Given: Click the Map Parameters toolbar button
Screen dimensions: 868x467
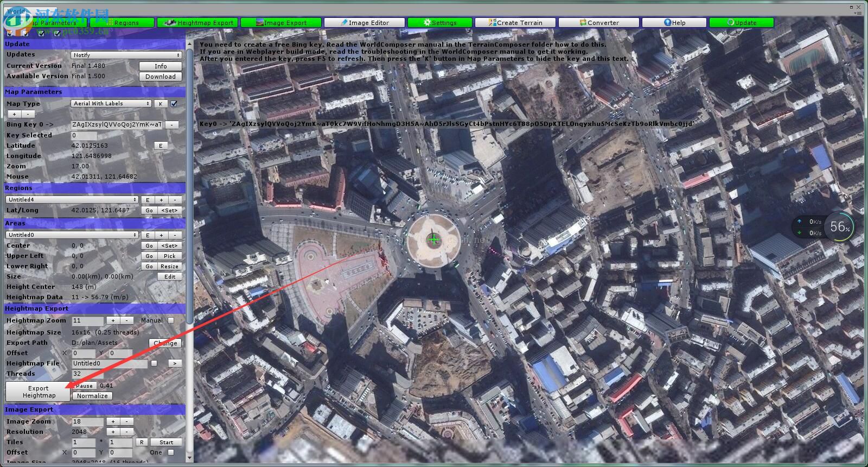Looking at the screenshot, I should pos(46,23).
